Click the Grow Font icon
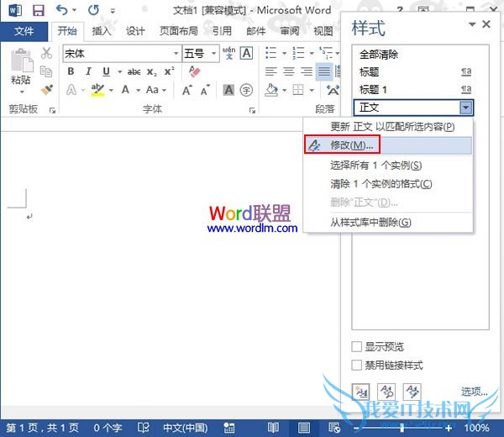The image size is (504, 437). [x=187, y=90]
